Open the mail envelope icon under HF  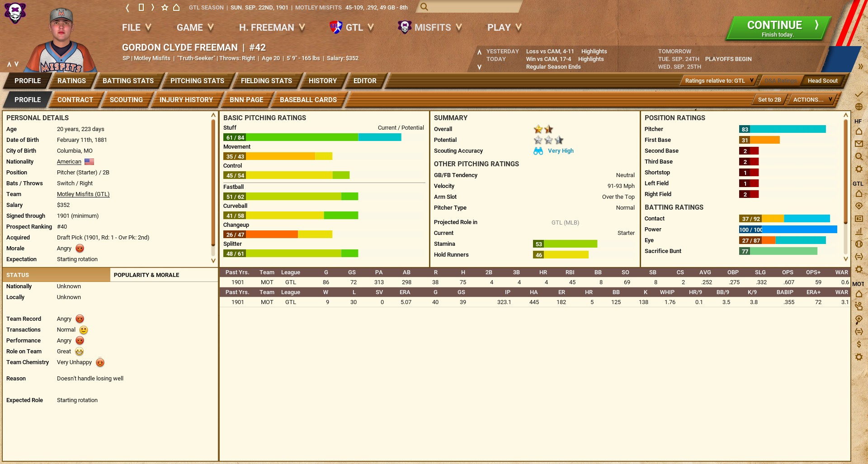(x=859, y=144)
